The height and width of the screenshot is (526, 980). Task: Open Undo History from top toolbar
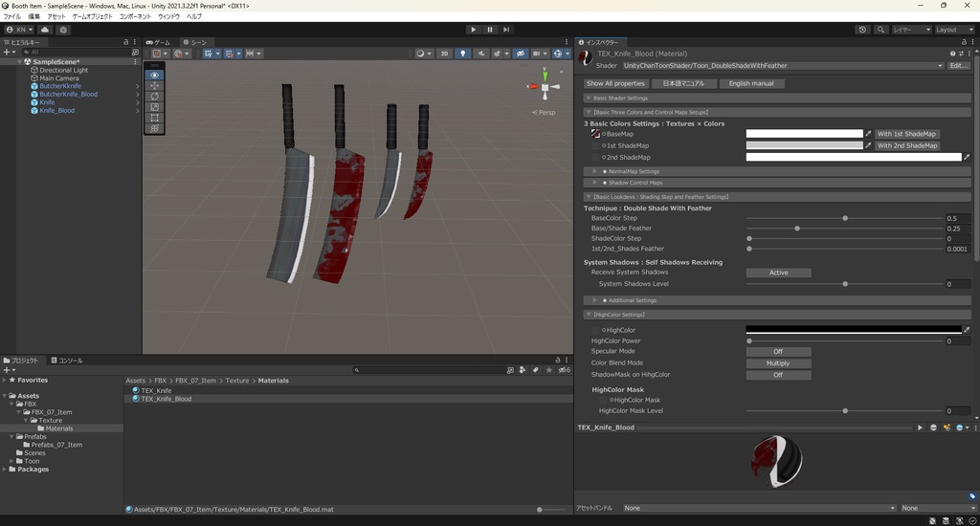862,30
